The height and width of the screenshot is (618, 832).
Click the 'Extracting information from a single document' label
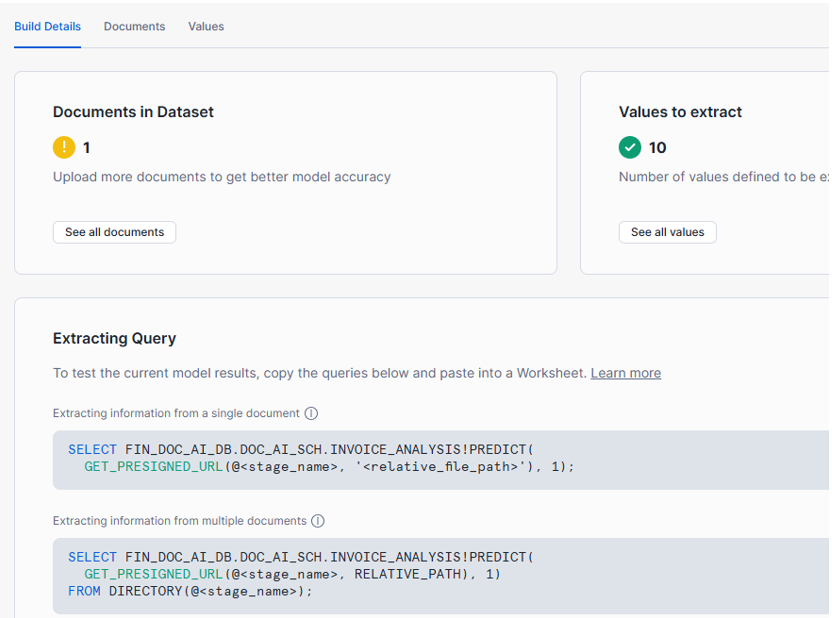pyautogui.click(x=176, y=413)
